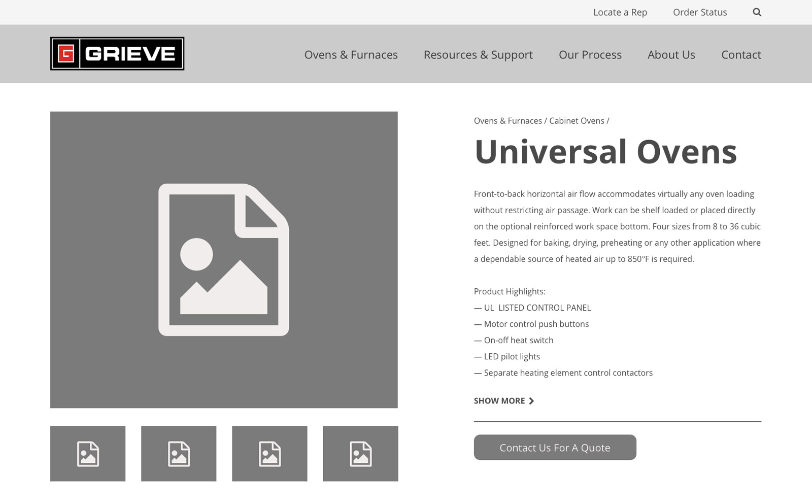Click Cabinet Ovens breadcrumb
This screenshot has width=812, height=504.
click(577, 121)
